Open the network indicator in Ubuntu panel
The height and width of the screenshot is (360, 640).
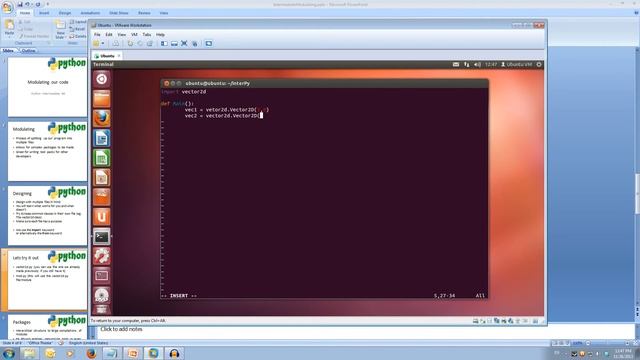click(x=467, y=64)
